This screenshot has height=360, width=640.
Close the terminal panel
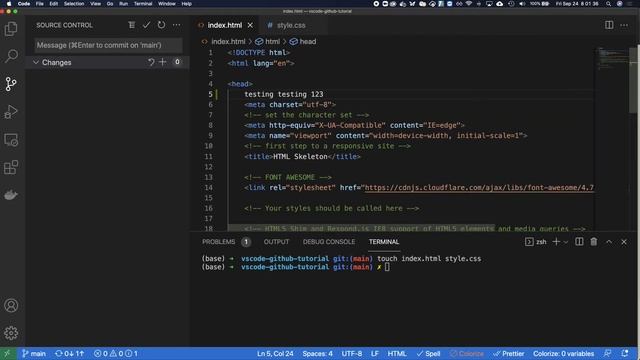pyautogui.click(x=624, y=242)
